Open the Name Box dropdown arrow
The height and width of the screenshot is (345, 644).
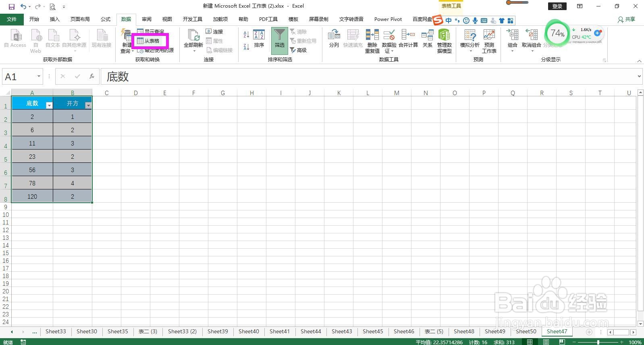[39, 76]
